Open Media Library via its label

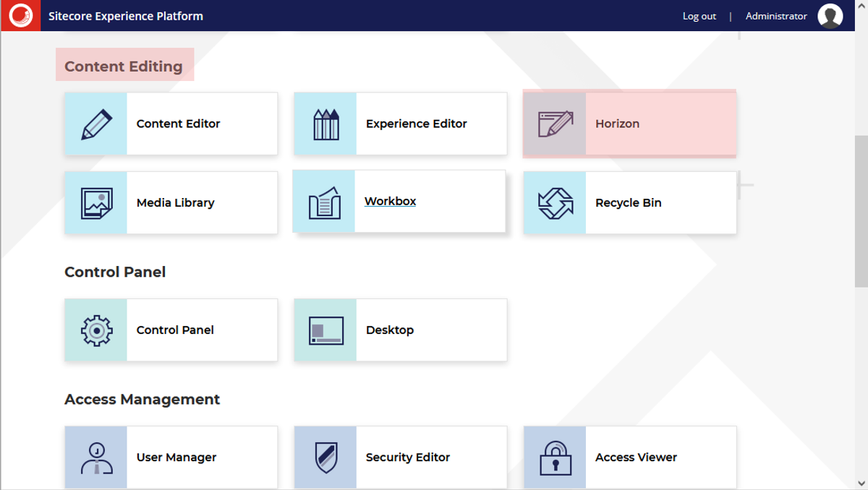175,203
